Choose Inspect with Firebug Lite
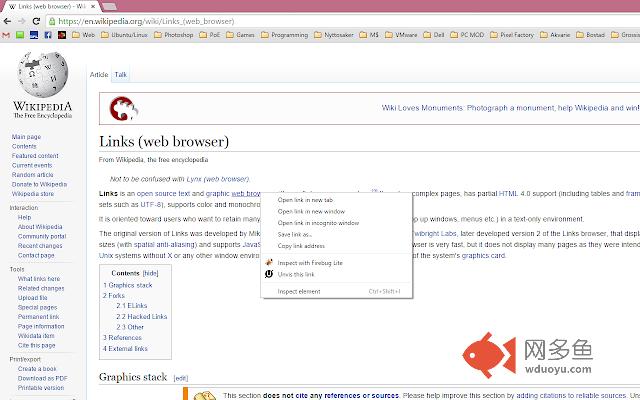 point(336,263)
